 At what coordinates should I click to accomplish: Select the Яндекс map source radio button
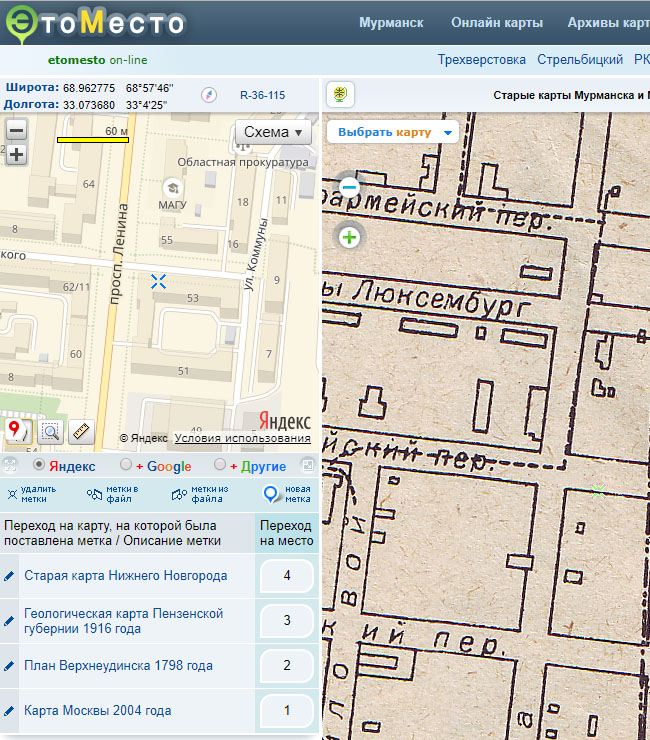[39, 465]
